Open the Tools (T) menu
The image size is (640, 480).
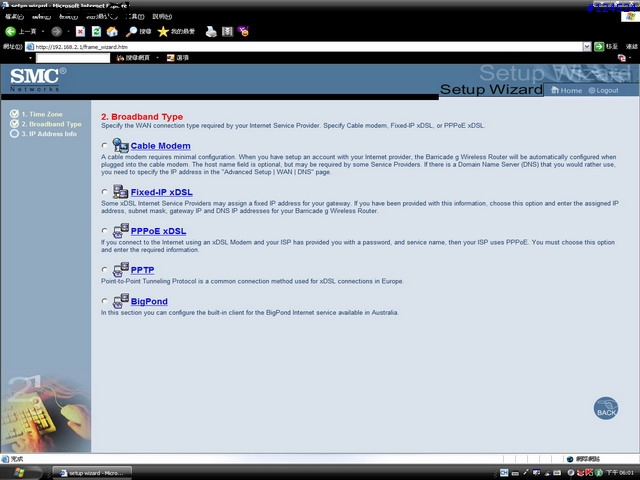[135, 17]
